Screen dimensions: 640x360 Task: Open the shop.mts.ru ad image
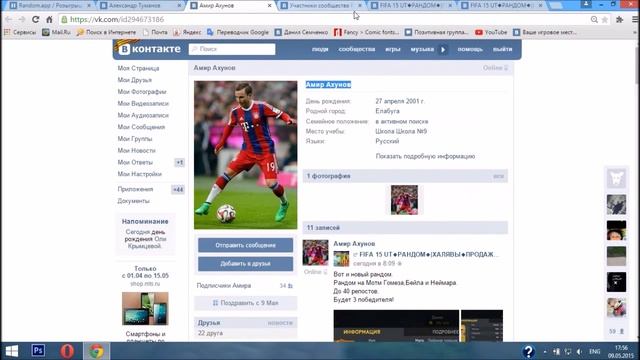click(145, 308)
